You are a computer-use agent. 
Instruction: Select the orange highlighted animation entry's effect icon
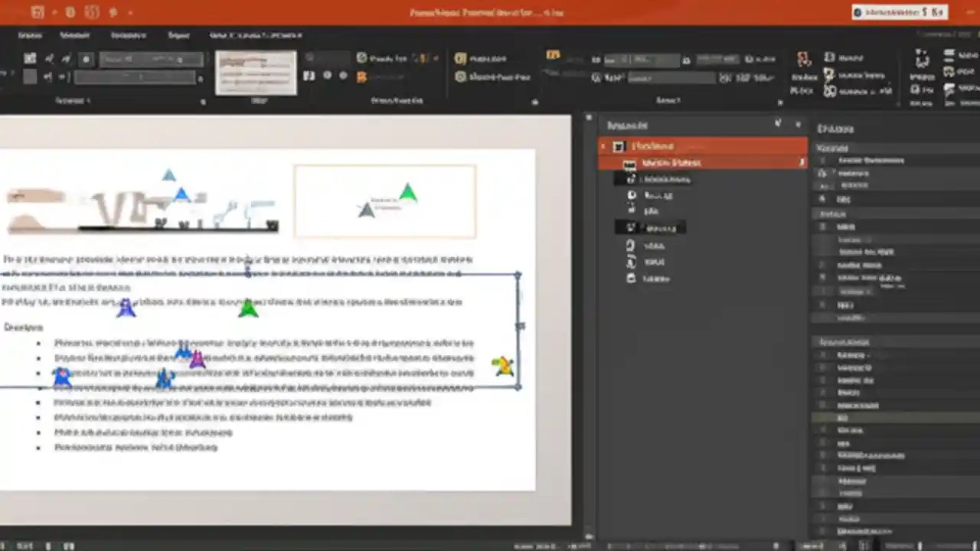pyautogui.click(x=630, y=162)
